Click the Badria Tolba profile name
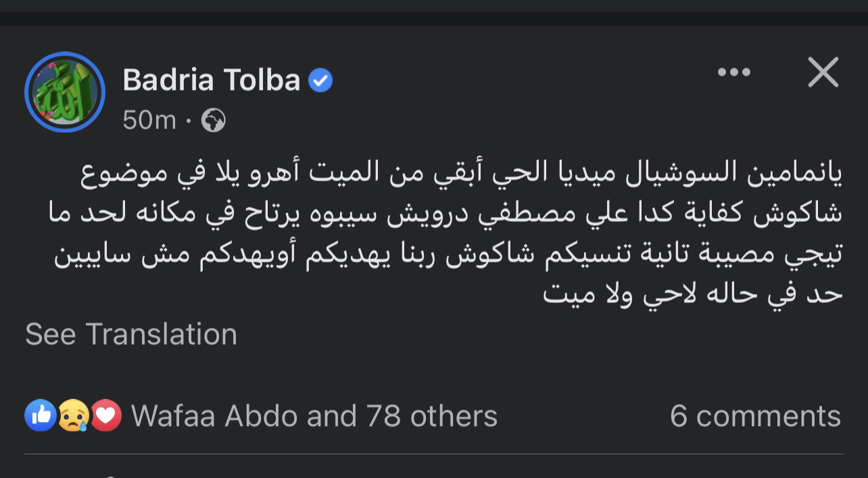 pos(212,80)
